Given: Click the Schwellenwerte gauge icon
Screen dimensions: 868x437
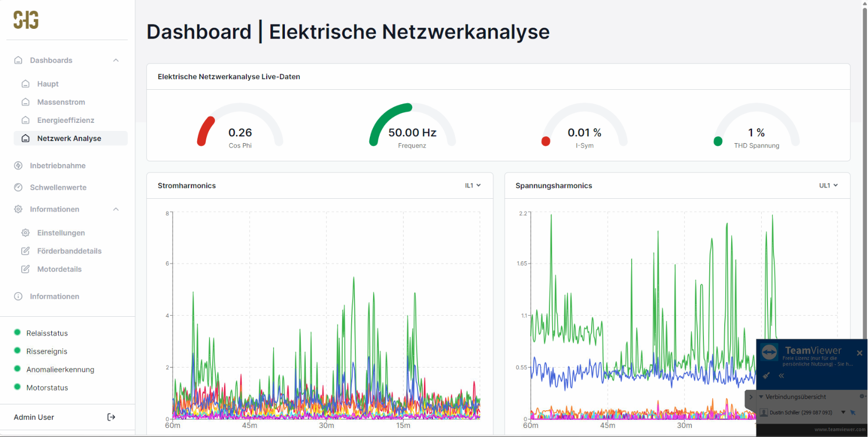Looking at the screenshot, I should (18, 188).
